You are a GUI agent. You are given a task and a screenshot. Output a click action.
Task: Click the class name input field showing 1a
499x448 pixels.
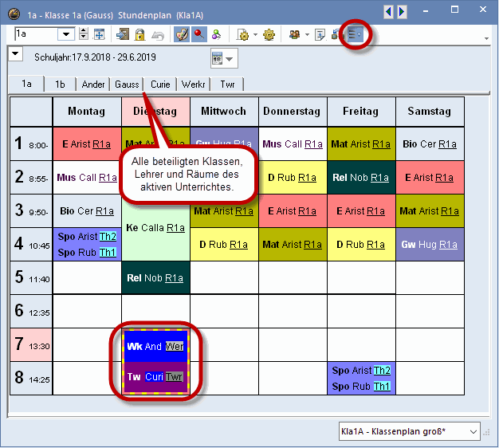click(36, 33)
